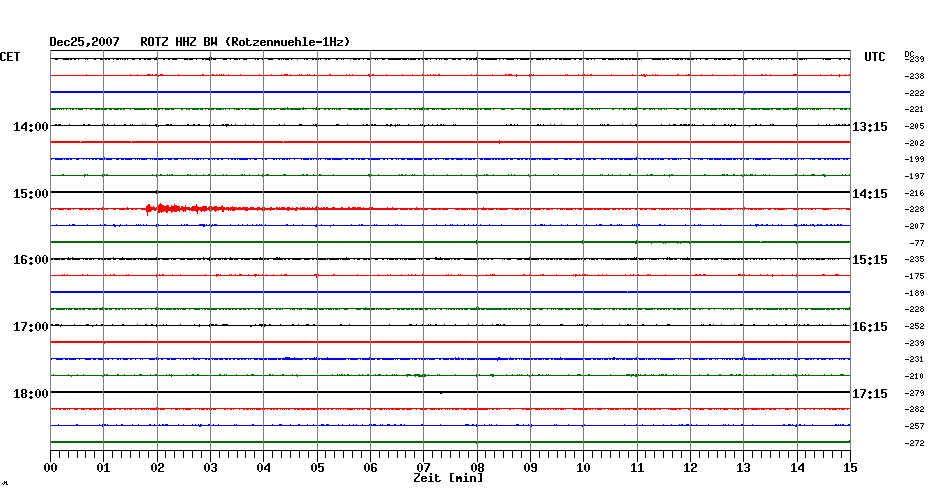Viewport: 930px width, 494px height.
Task: Select the 17:00 CET time label
Action: (31, 327)
